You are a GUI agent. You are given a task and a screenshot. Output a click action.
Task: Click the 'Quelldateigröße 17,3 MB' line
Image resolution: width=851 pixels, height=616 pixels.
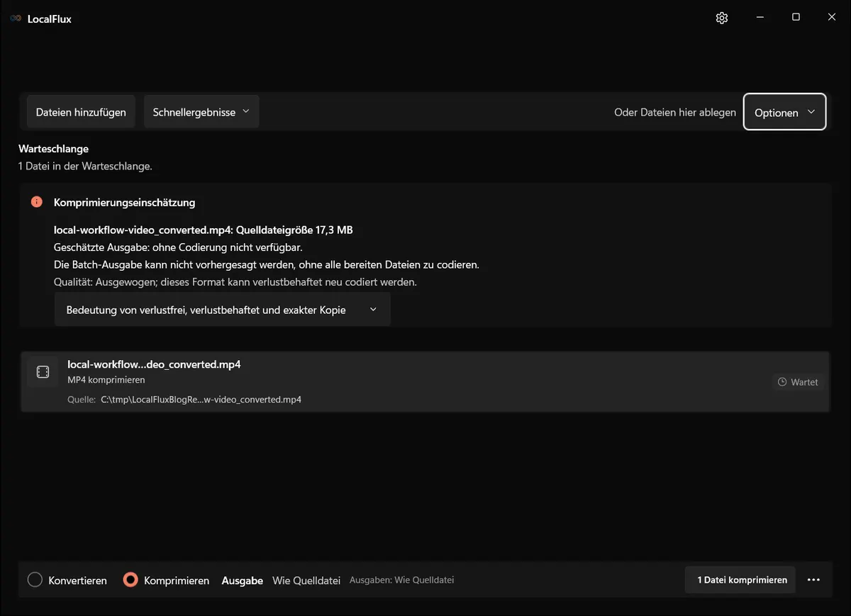click(x=204, y=230)
